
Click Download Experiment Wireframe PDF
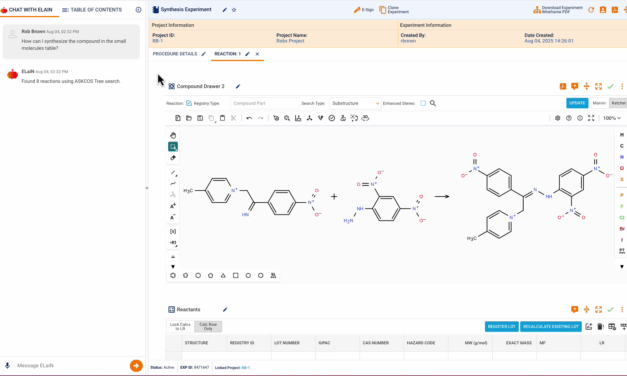click(x=557, y=10)
